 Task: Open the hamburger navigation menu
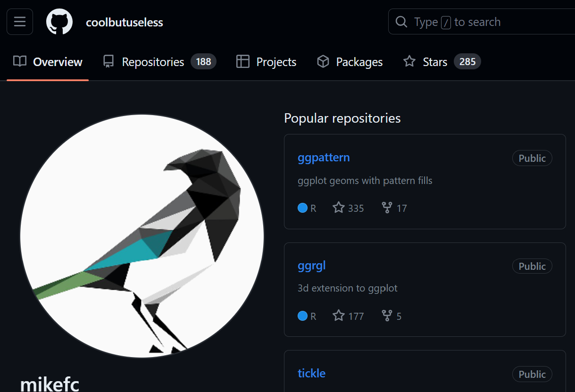pos(20,22)
